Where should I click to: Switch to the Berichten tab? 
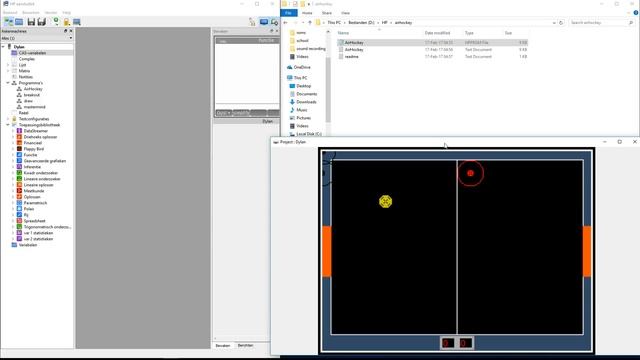point(245,345)
